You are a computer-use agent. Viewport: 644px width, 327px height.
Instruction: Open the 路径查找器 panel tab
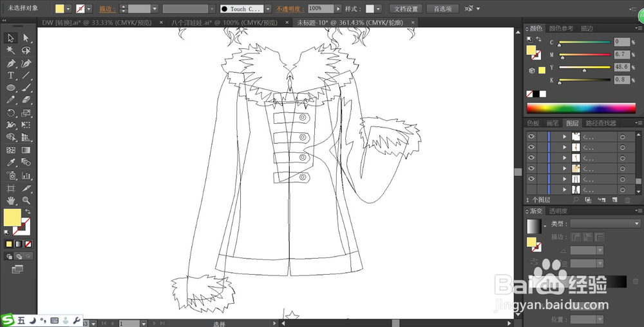(600, 123)
